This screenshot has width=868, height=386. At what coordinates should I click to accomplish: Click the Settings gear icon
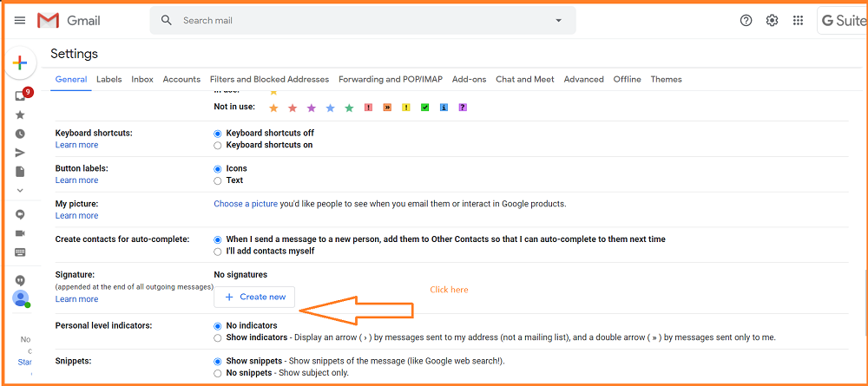click(x=772, y=21)
